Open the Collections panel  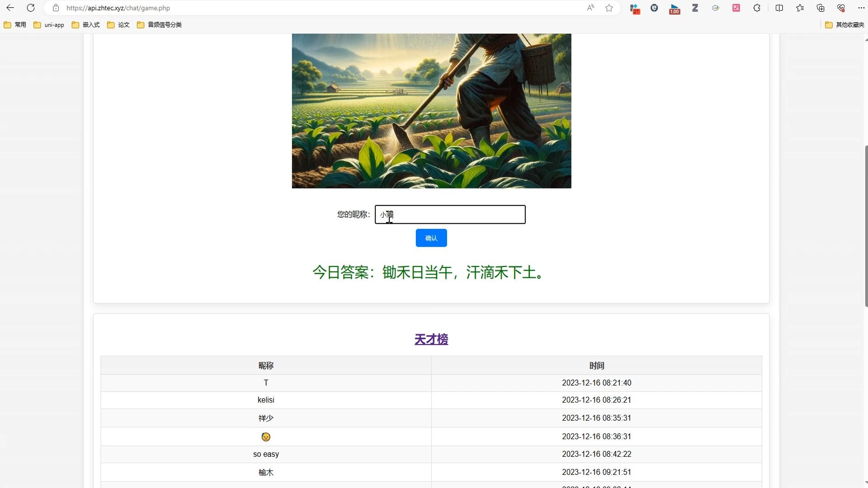pyautogui.click(x=821, y=8)
